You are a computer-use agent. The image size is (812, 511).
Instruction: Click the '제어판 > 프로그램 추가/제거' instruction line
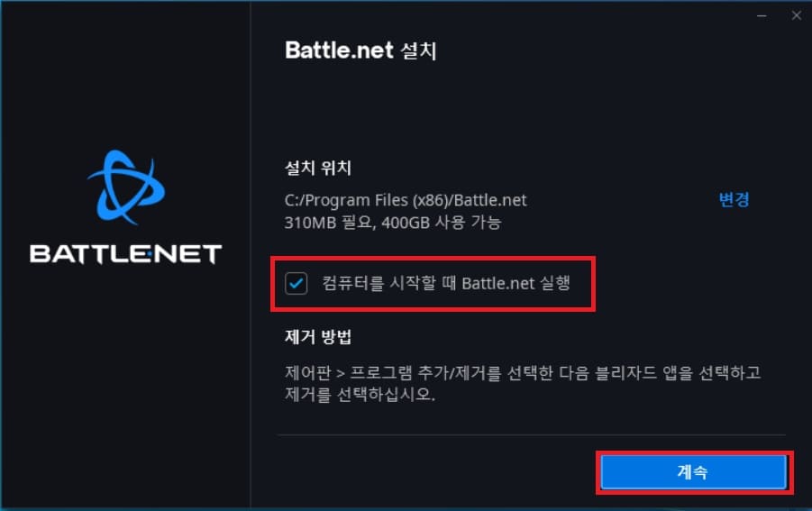point(523,372)
